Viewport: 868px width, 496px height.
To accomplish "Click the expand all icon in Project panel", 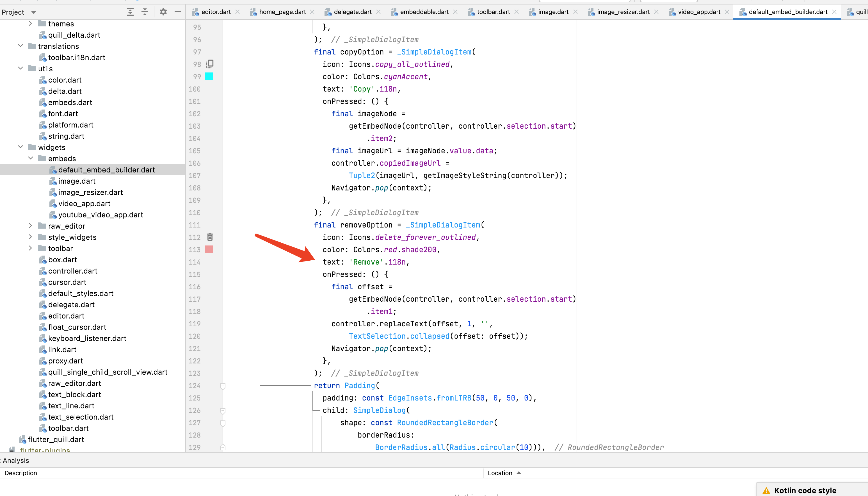I will coord(130,12).
